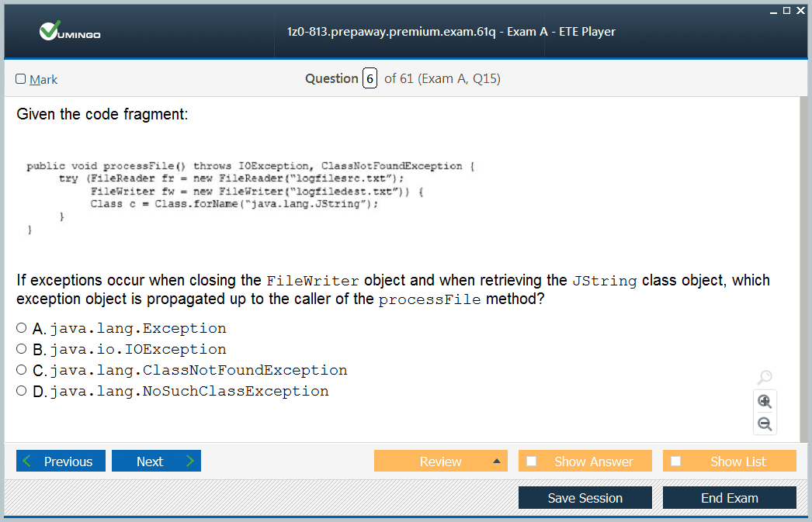This screenshot has height=522, width=812.
Task: Select answer A java.lang.Exception
Action: (21, 327)
